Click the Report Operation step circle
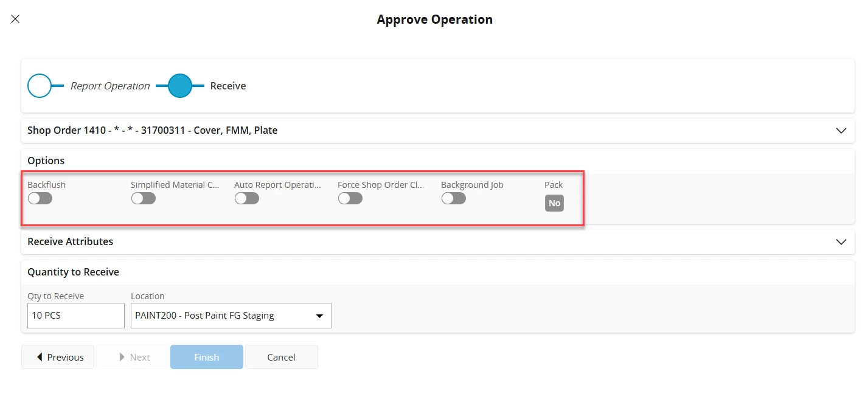Viewport: 868px width, 405px height. tap(40, 86)
